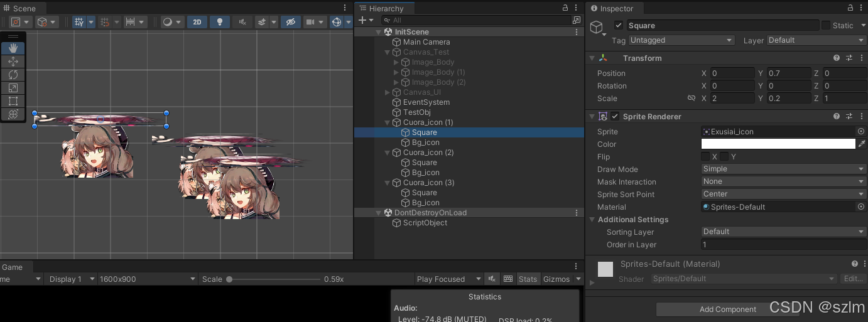Open Transform component help icon
868x322 pixels.
pyautogui.click(x=837, y=58)
